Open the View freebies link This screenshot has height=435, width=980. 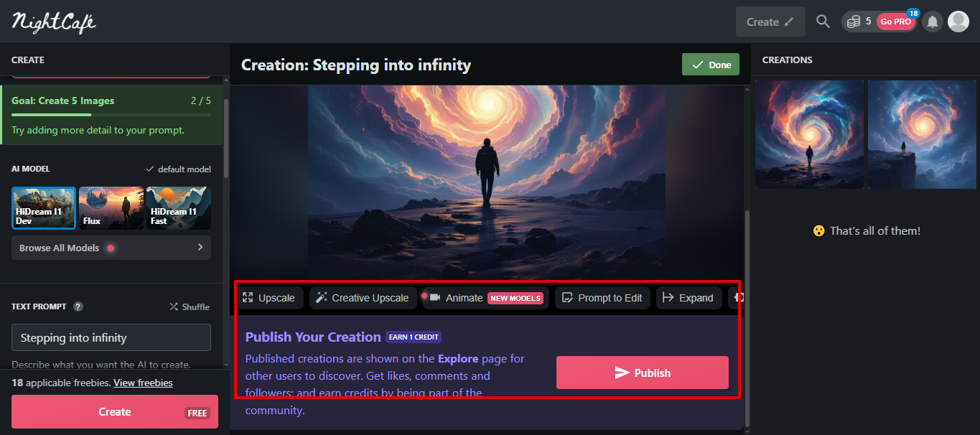143,383
